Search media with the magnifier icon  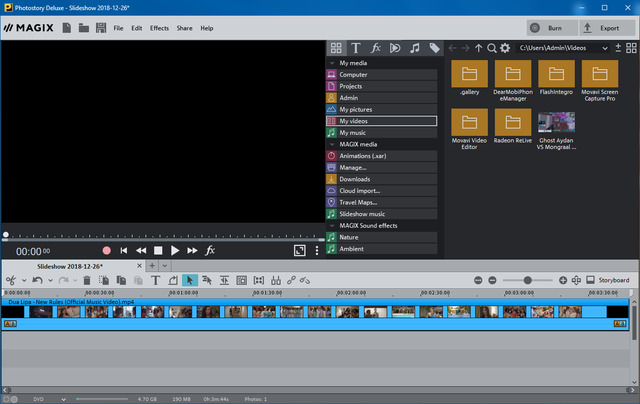pos(492,48)
